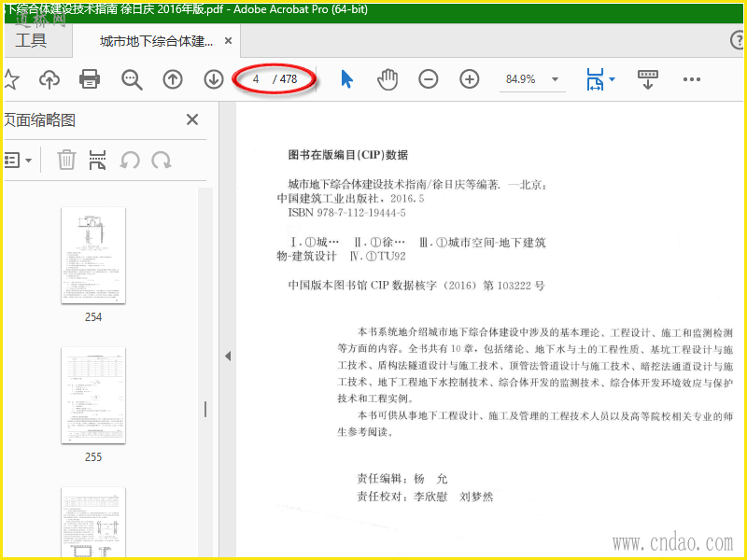Close the 城市地下综合体建... document tab

228,41
